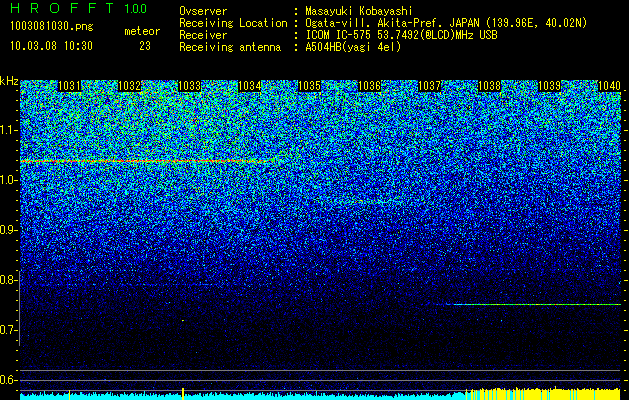Click the 1031 time marker
629x400 pixels.
[69, 86]
